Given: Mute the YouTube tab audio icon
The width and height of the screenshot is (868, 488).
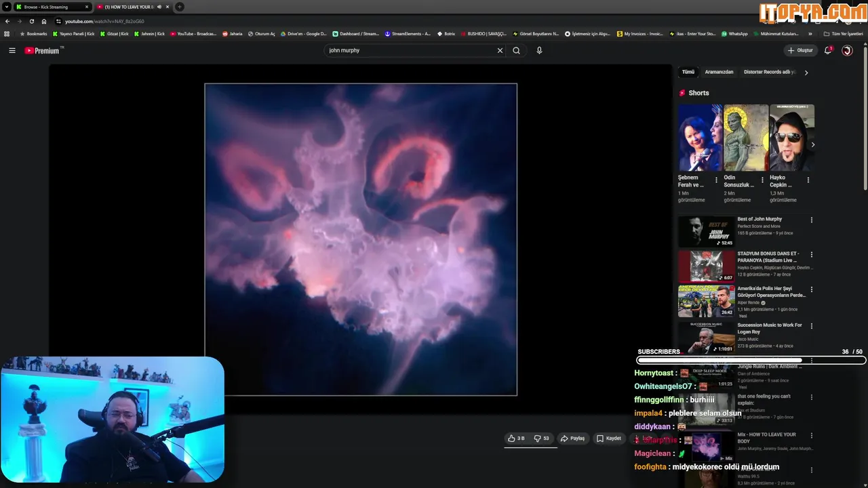Looking at the screenshot, I should point(159,7).
